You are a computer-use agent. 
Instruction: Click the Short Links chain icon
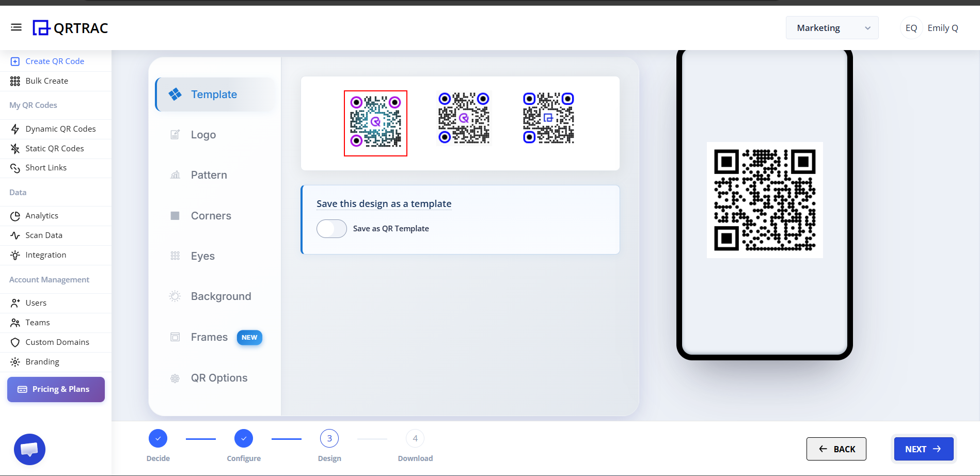[15, 168]
